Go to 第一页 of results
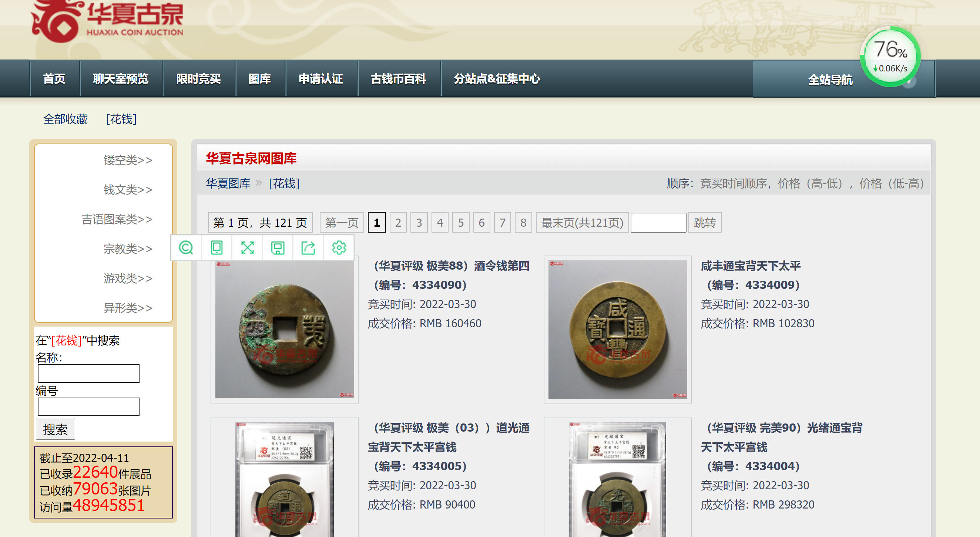980x537 pixels. [342, 222]
